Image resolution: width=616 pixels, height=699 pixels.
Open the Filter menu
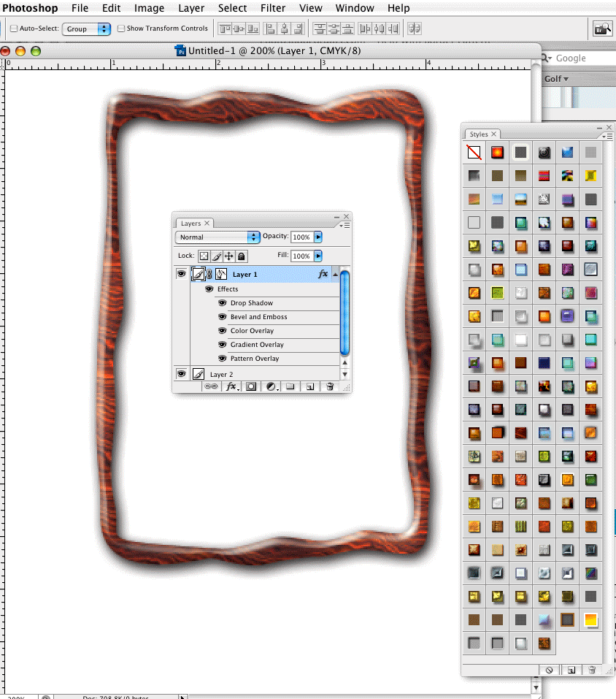[x=273, y=8]
